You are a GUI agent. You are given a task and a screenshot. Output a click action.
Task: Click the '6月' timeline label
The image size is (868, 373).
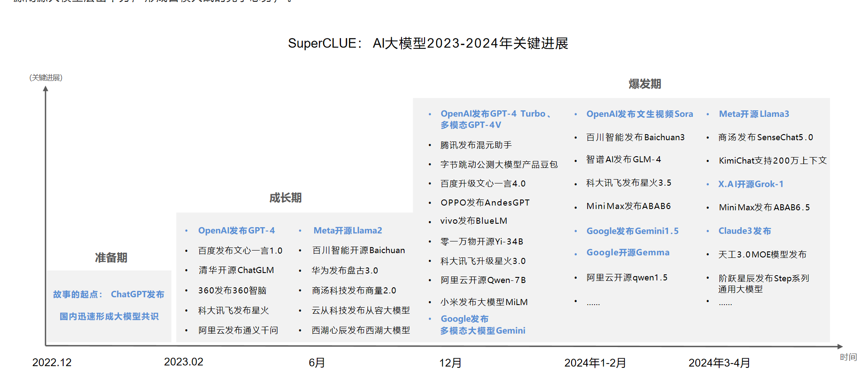pos(317,362)
